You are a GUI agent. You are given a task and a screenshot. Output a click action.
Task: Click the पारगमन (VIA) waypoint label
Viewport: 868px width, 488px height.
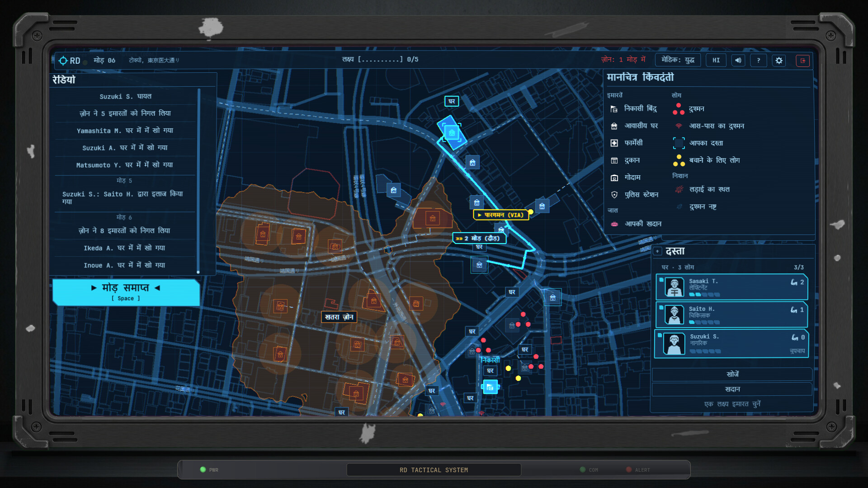pyautogui.click(x=500, y=215)
